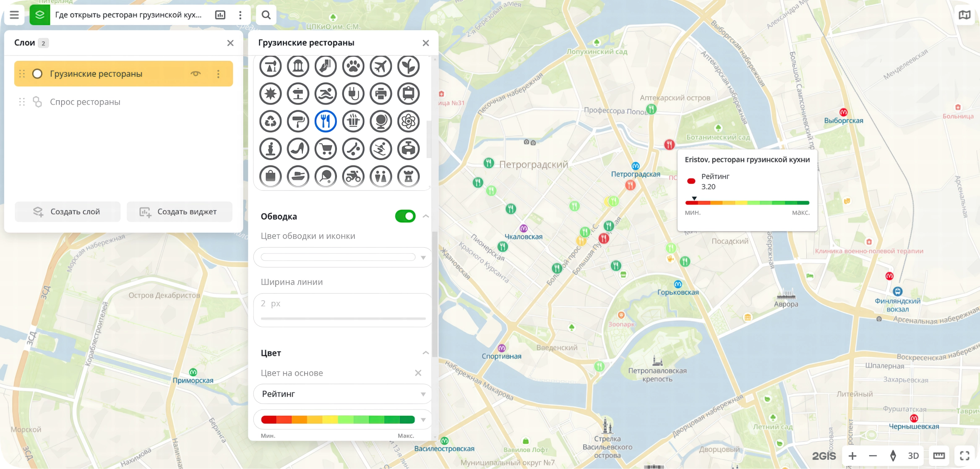Click the Горьковская metro station label
980x469 pixels.
[x=678, y=293]
